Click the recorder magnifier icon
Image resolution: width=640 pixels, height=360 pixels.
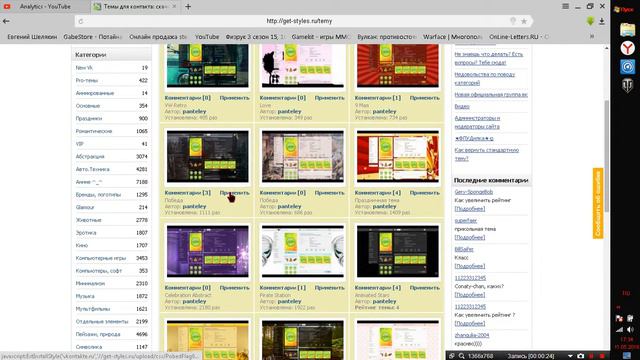pyautogui.click(x=461, y=356)
